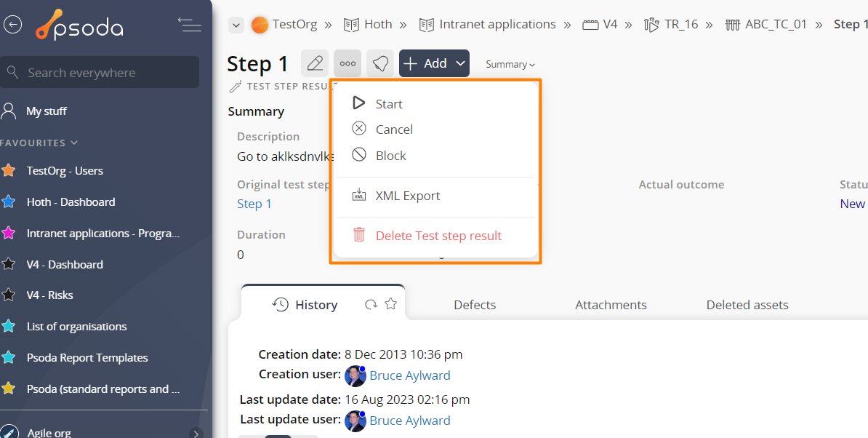Image resolution: width=868 pixels, height=438 pixels.
Task: Open the Summary view dropdown
Action: coord(510,64)
